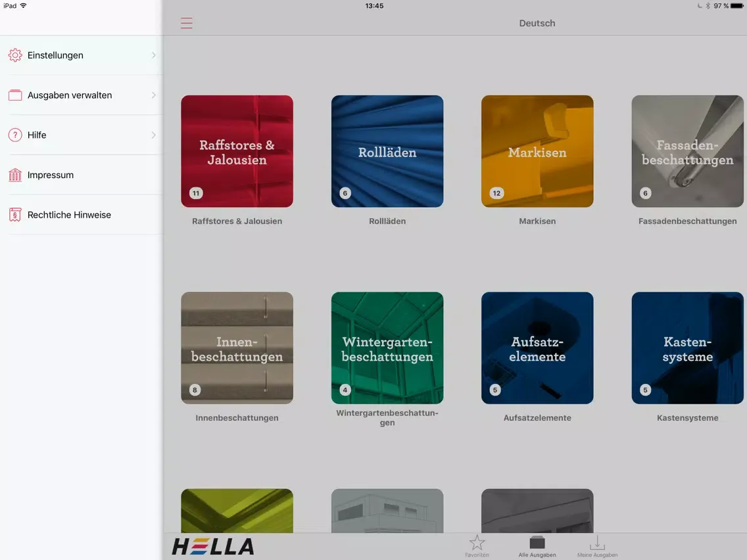The width and height of the screenshot is (747, 560).
Task: Open the Innenbeschattungen tile
Action: pos(237,348)
